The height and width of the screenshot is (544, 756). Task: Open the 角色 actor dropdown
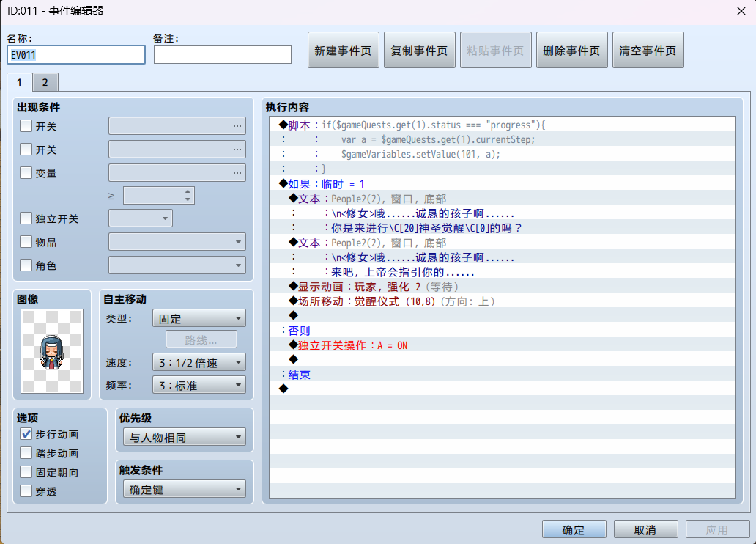[177, 265]
